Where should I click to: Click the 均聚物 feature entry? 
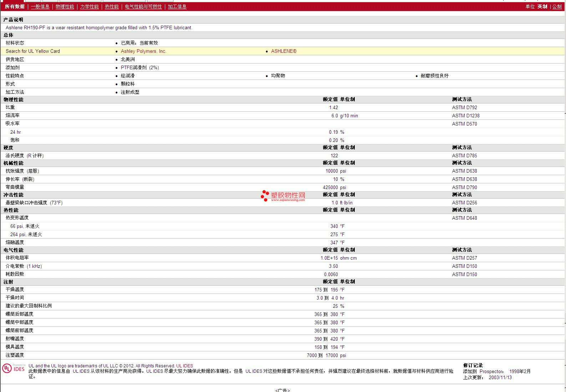pos(278,76)
